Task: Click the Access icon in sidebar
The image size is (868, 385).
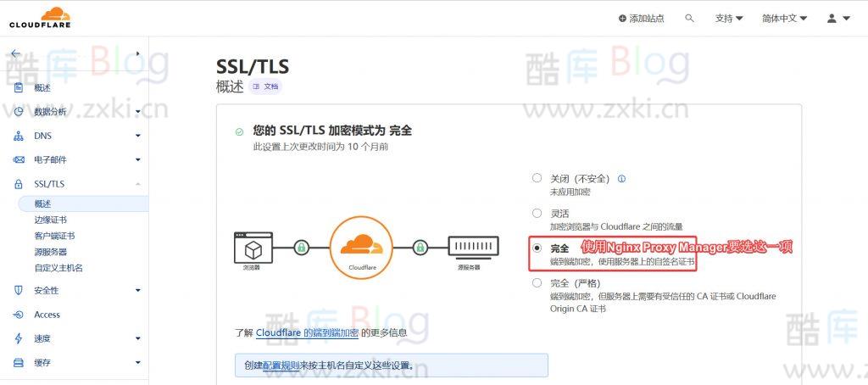Action: [19, 315]
